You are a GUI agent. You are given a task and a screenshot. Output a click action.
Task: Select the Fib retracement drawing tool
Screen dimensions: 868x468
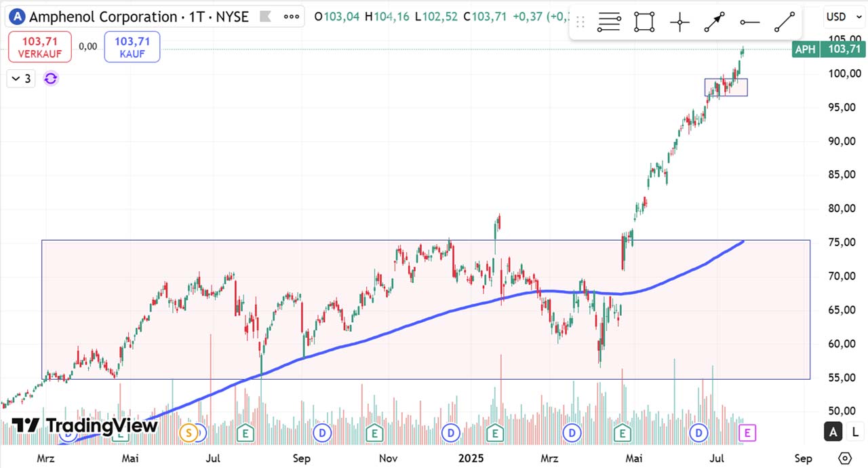click(609, 23)
